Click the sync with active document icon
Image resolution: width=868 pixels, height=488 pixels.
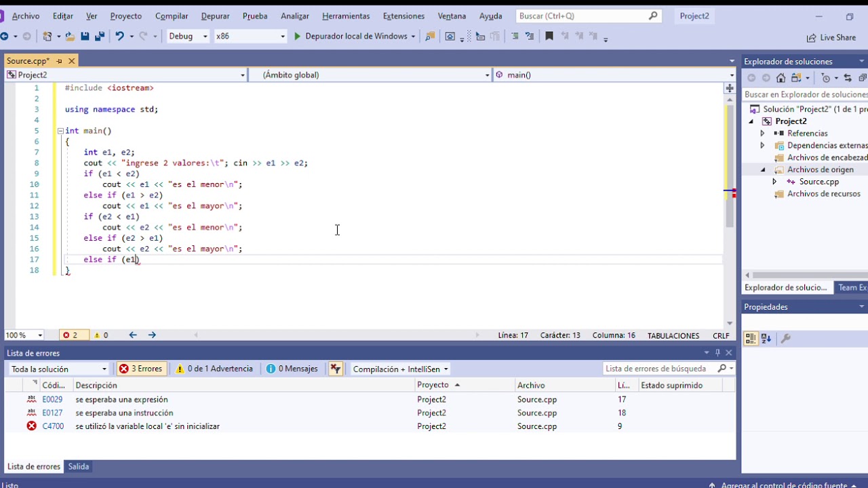point(848,78)
